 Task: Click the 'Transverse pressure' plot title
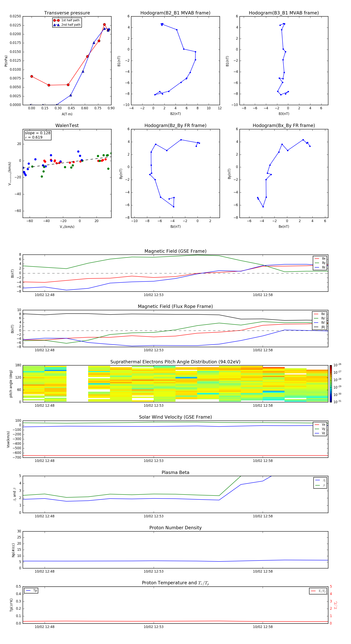tap(67, 13)
